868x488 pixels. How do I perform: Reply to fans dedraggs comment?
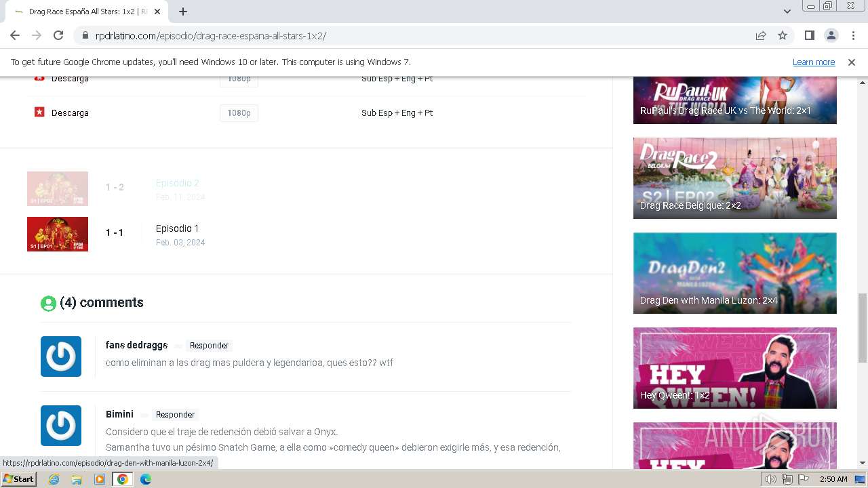[x=209, y=346]
